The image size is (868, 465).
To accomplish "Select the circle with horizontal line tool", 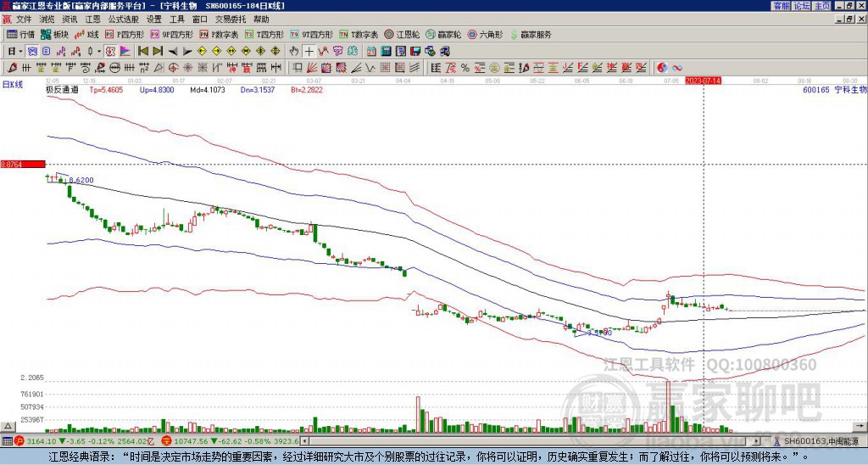I will pyautogui.click(x=114, y=68).
